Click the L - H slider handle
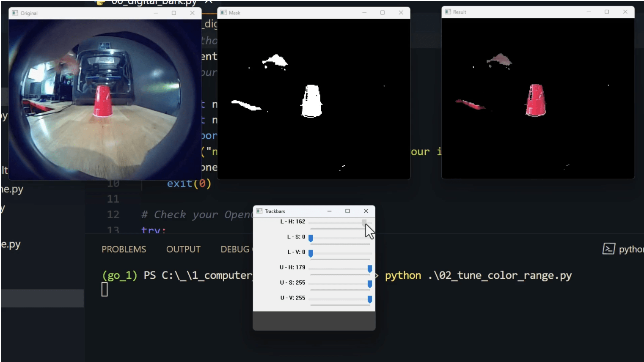The width and height of the screenshot is (644, 362). coord(364,222)
